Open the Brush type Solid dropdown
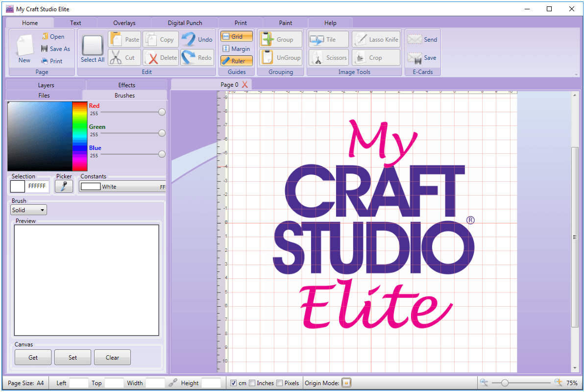The height and width of the screenshot is (392, 585). click(x=28, y=210)
